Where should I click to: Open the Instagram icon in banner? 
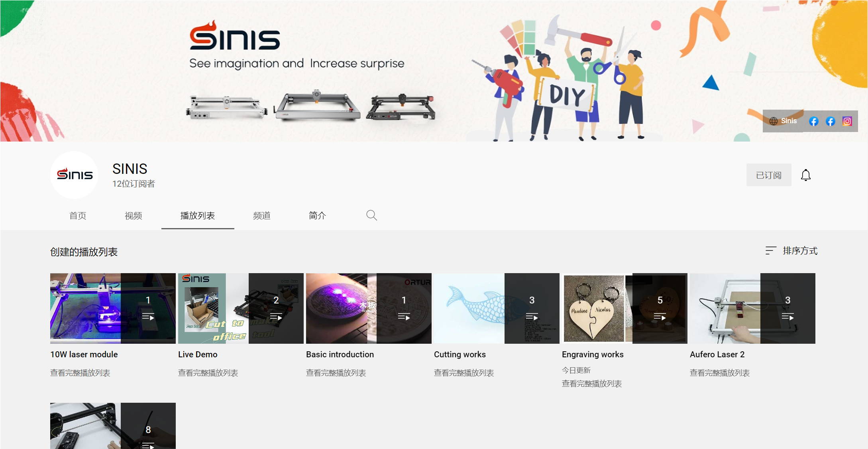[x=847, y=121]
